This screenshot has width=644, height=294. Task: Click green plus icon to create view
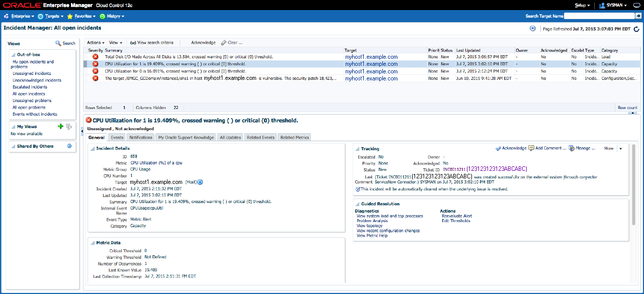pos(60,127)
